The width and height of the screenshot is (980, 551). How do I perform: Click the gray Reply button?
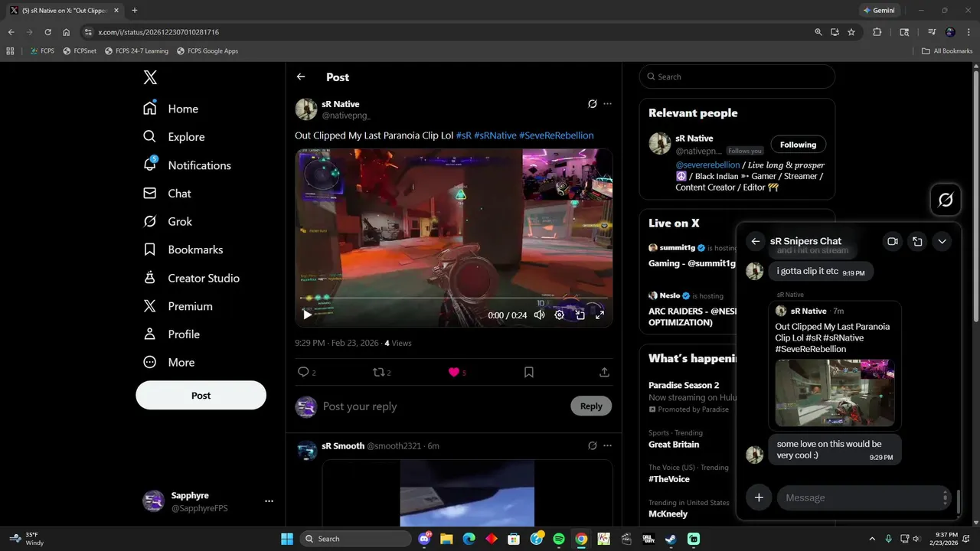(x=591, y=406)
